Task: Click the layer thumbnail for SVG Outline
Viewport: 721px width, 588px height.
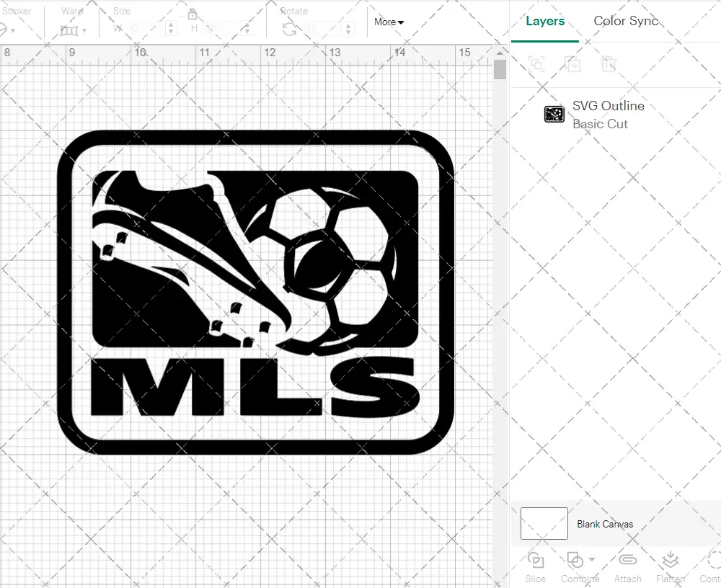Action: pos(554,114)
